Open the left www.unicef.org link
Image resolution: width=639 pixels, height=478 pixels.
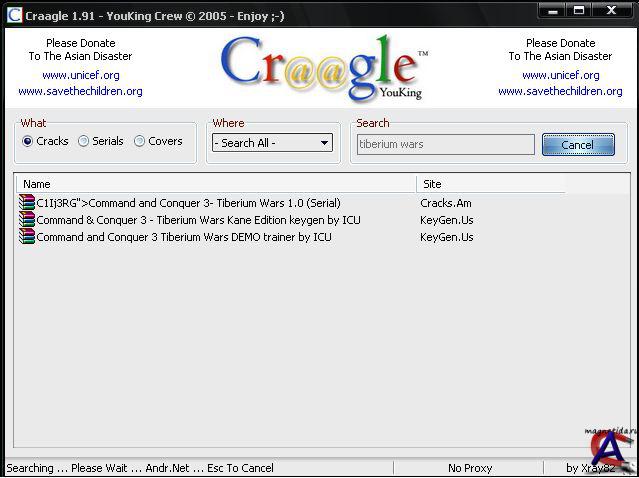click(x=80, y=75)
